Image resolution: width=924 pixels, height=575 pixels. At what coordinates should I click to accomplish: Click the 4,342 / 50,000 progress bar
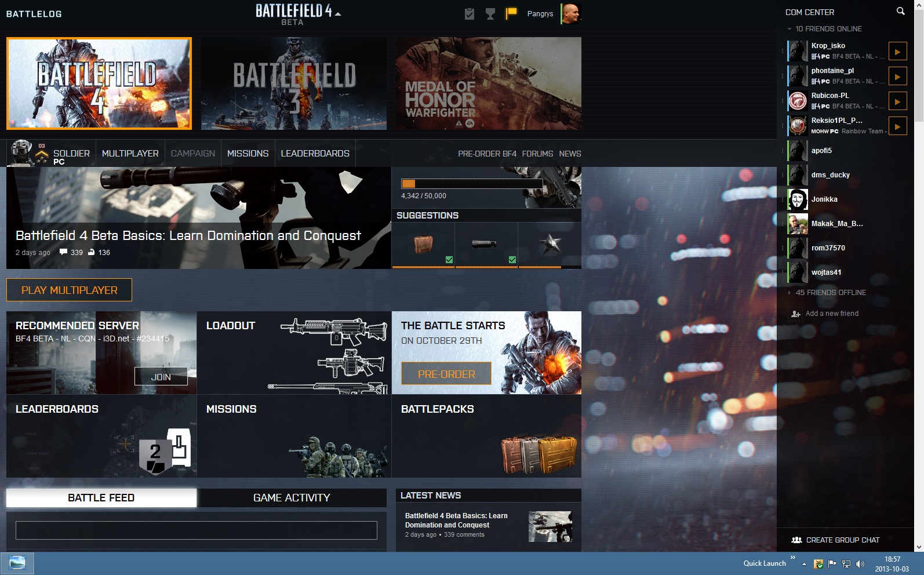coord(472,184)
